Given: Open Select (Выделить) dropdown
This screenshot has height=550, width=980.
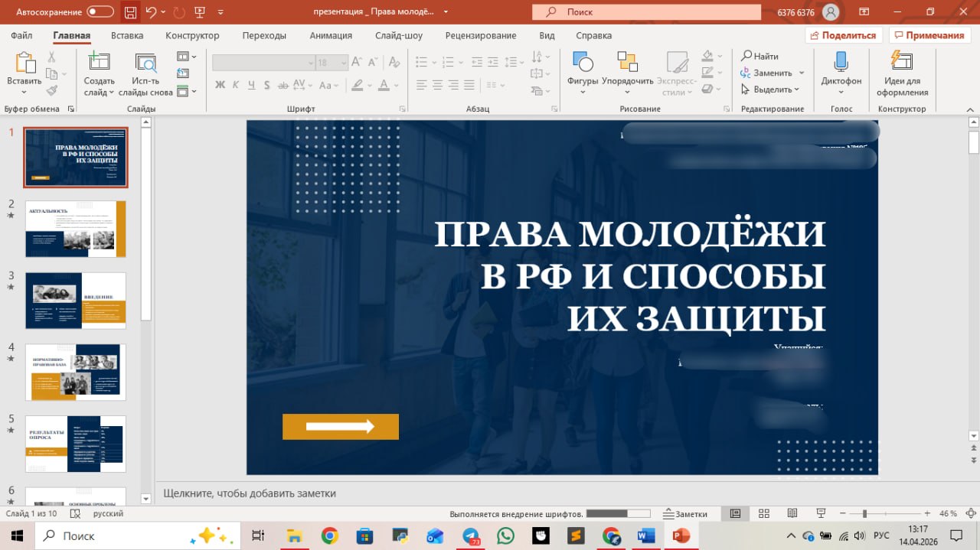Looking at the screenshot, I should point(770,89).
